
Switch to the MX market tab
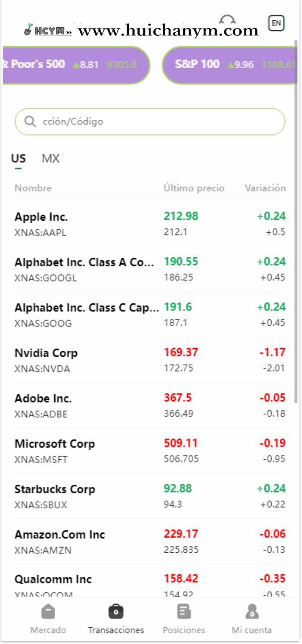click(x=51, y=159)
